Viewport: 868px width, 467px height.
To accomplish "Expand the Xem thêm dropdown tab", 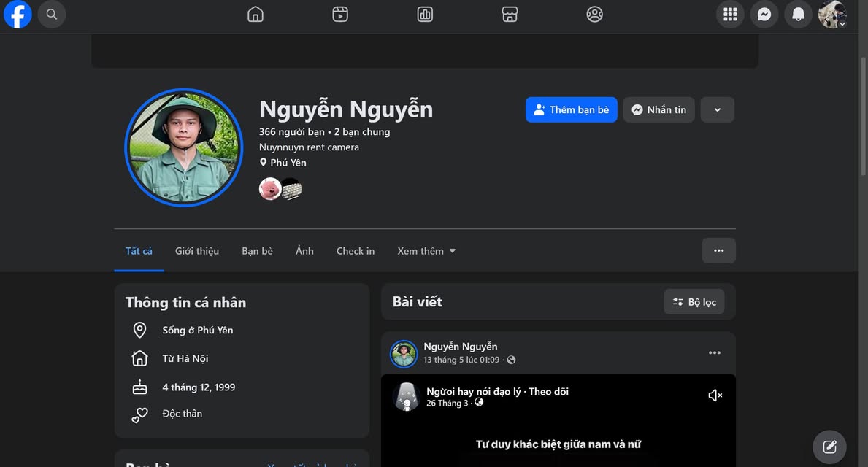I will tap(426, 251).
